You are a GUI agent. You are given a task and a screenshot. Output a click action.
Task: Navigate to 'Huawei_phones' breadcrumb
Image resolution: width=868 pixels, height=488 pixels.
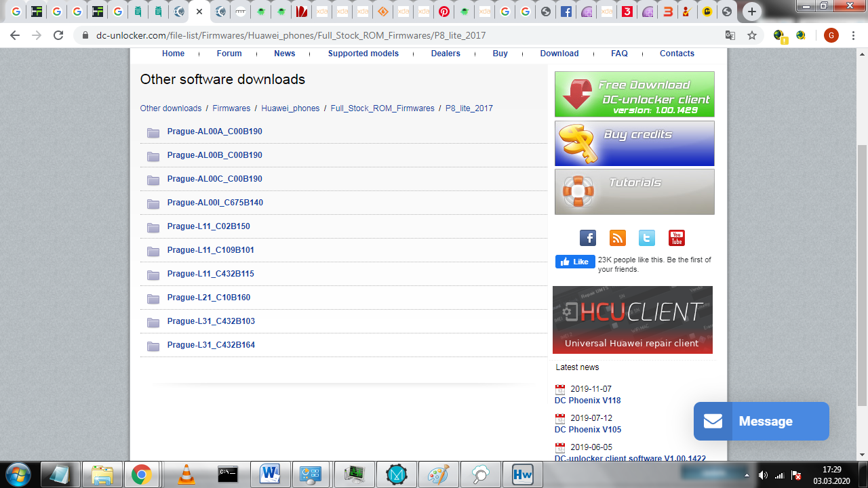point(290,108)
